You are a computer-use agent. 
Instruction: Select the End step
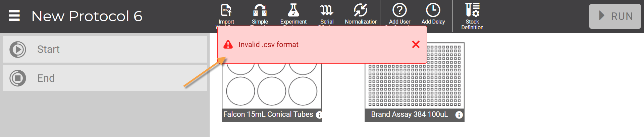(105, 78)
